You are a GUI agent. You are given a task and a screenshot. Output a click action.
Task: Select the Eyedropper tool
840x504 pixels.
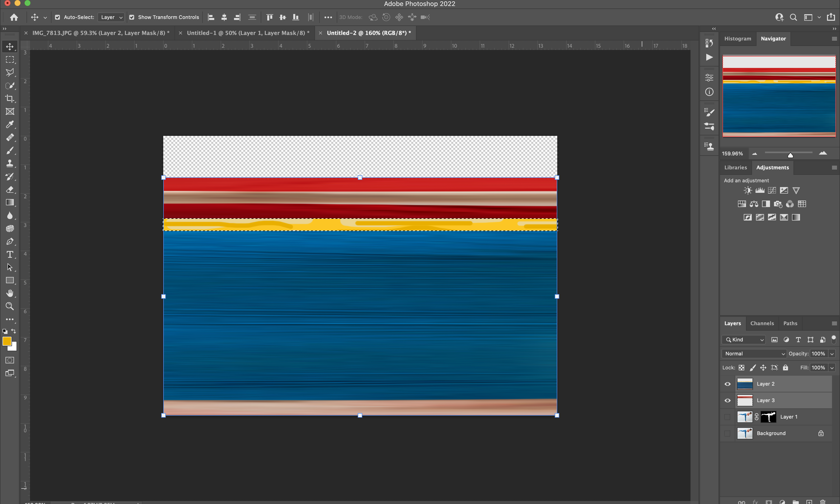[10, 124]
